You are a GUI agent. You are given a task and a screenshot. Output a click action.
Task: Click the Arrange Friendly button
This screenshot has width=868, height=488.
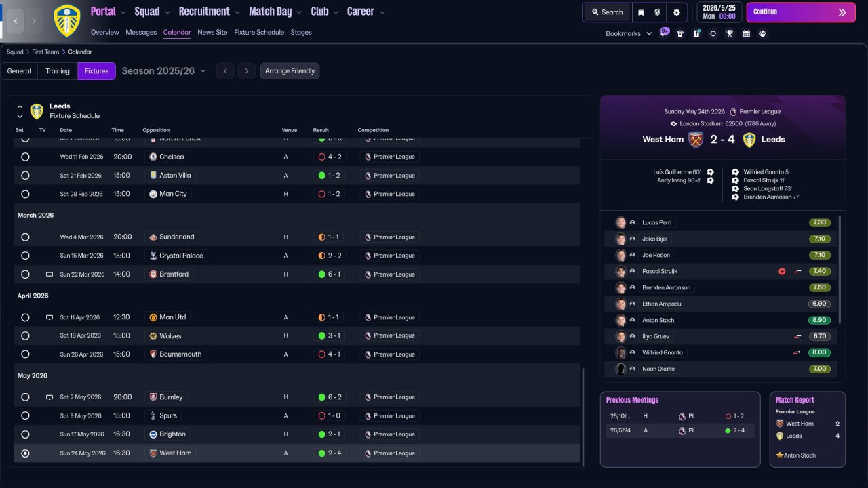coord(290,71)
